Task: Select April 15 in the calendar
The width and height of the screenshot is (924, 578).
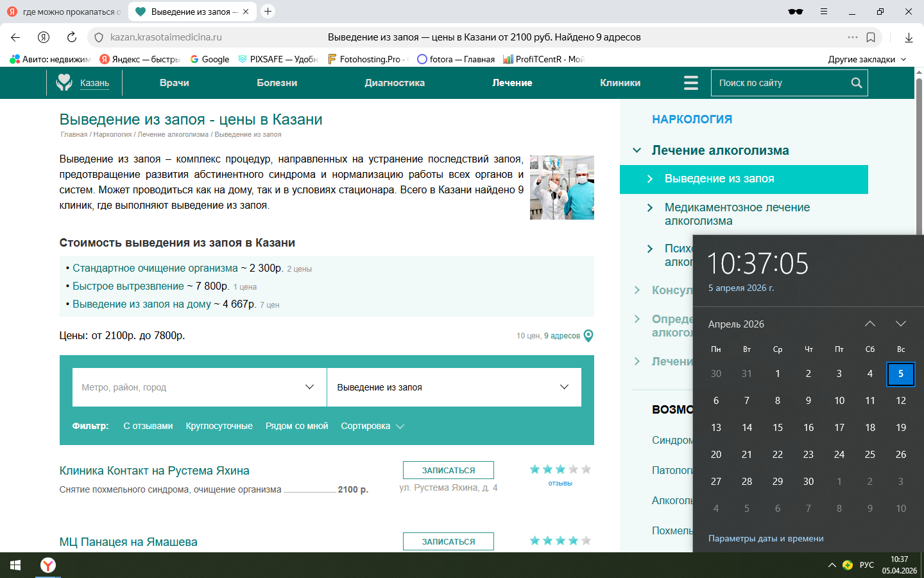Action: (x=777, y=427)
